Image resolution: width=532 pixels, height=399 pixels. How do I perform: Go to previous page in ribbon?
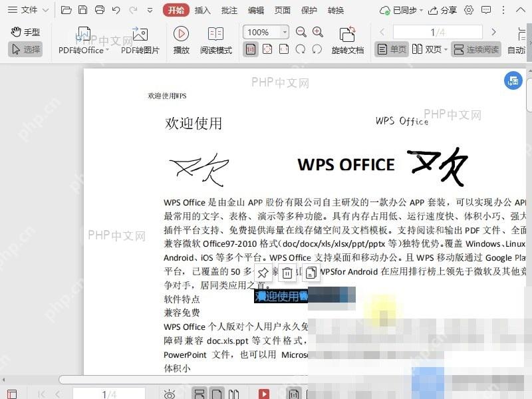(382, 32)
